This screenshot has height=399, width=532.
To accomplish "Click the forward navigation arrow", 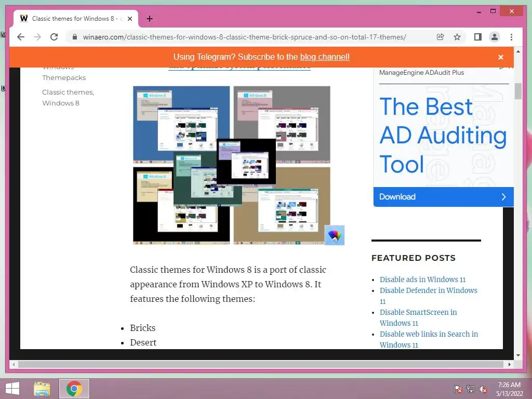I will 37,37.
